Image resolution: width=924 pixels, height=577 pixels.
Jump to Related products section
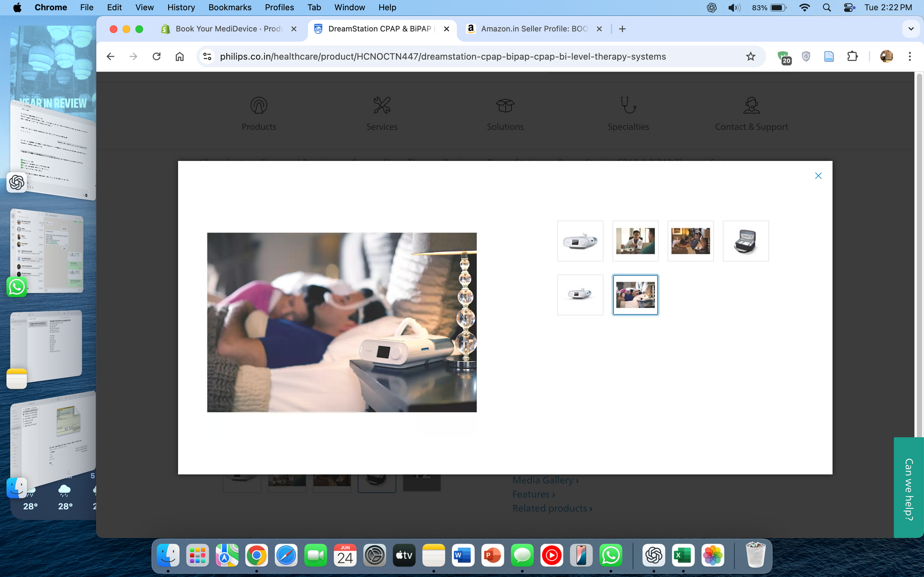(552, 509)
